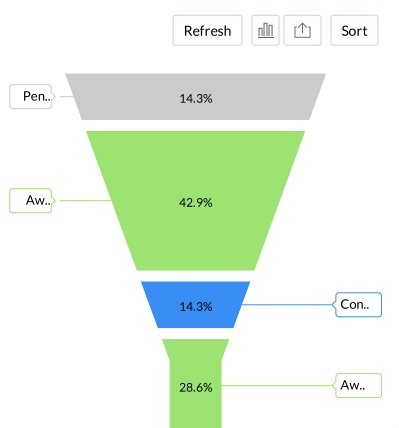Click the blue connector line to "Con.." label

tap(287, 305)
